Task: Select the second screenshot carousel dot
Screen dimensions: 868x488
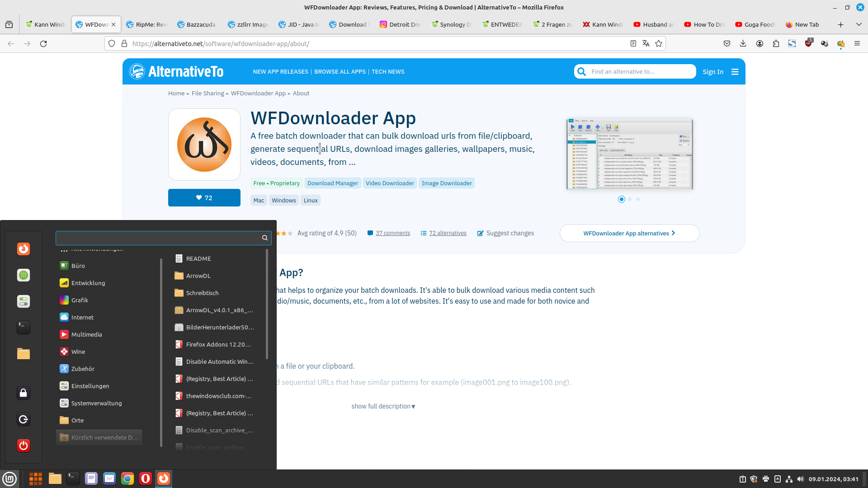Action: (x=630, y=199)
